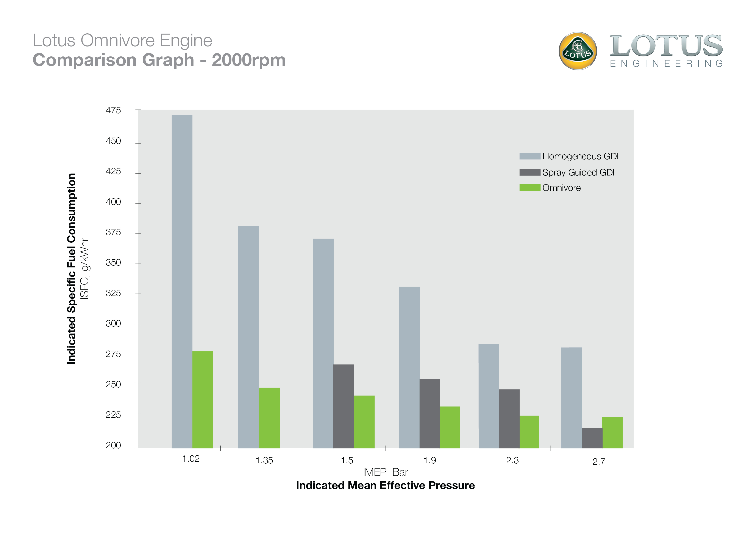This screenshot has width=756, height=534.
Task: Click the 1.5 x-axis IMEP label
Action: point(347,460)
